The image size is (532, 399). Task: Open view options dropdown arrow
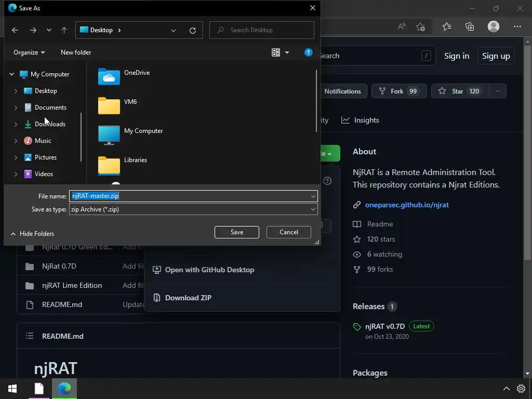pos(287,52)
